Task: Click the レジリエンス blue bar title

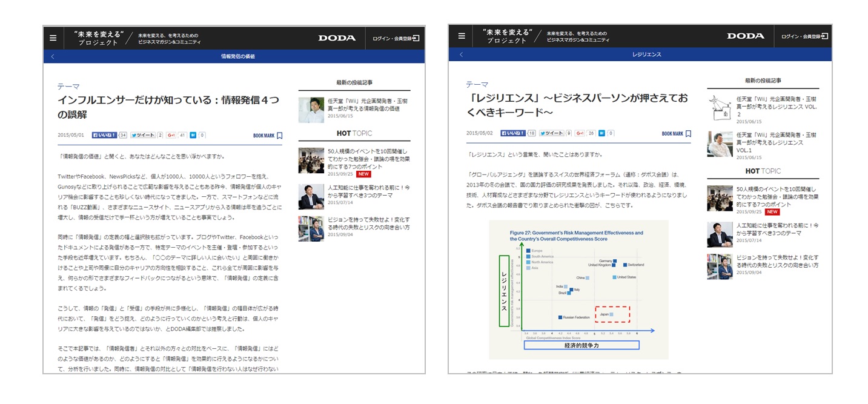Action: (x=646, y=55)
